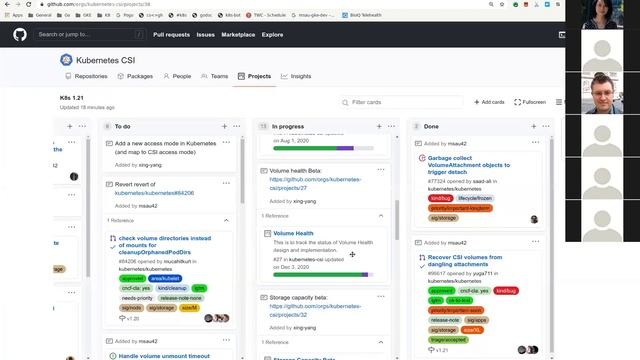This screenshot has height=360, width=640.
Task: Add card to Done column
Action: click(533, 127)
